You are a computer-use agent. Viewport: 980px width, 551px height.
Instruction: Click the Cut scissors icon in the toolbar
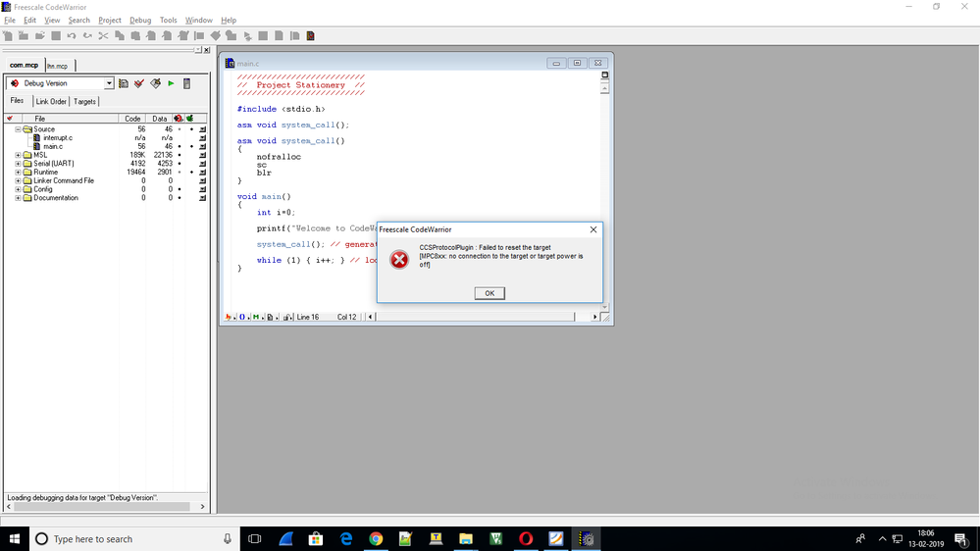click(103, 35)
